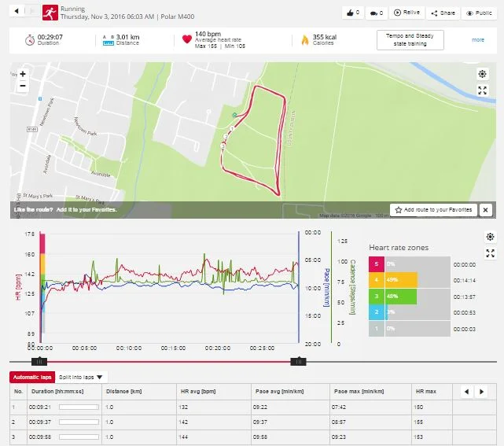
Task: Expand more training summary details
Action: (x=478, y=39)
